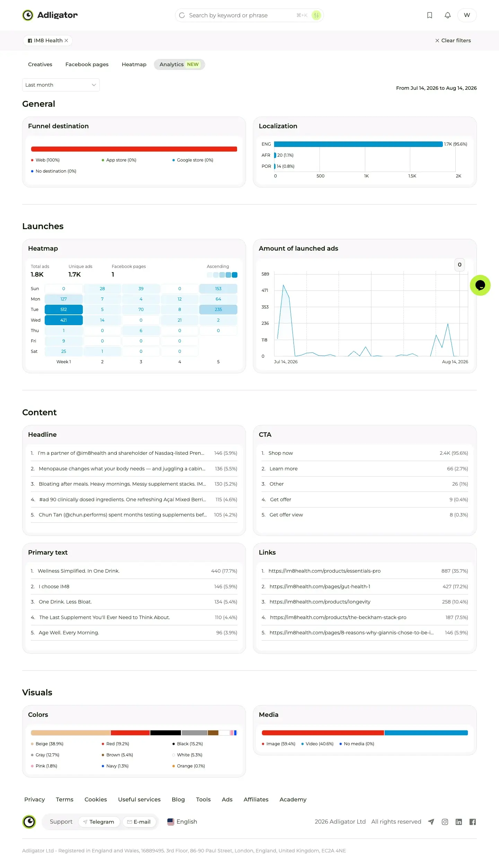Select headline 'Menopause changes what your body needs'

[x=134, y=469]
